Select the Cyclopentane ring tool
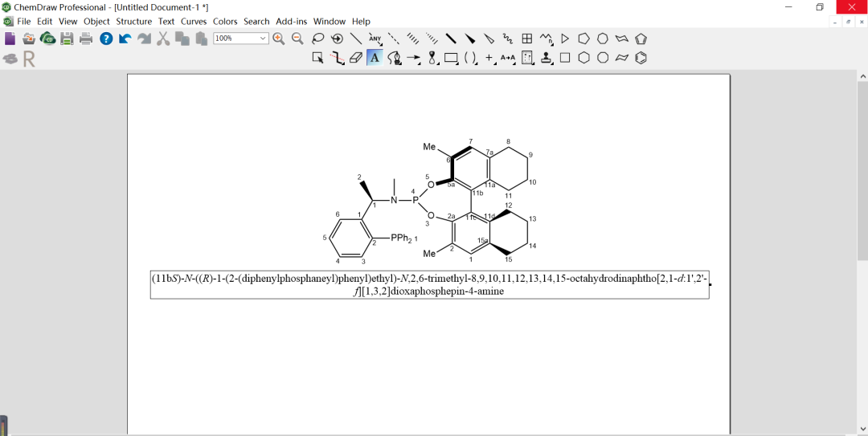 click(584, 39)
